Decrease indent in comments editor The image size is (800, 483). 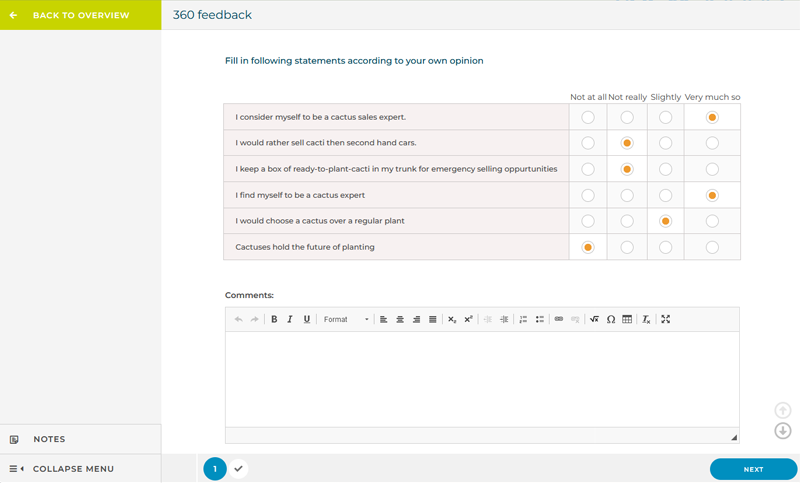click(x=488, y=319)
